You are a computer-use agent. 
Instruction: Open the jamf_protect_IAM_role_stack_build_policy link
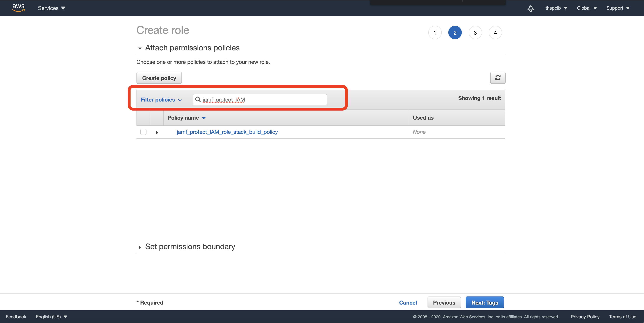pos(227,132)
